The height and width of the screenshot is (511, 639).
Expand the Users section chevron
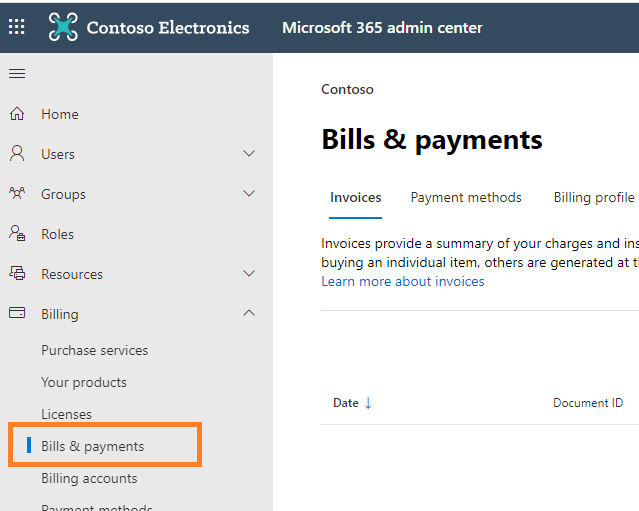249,154
